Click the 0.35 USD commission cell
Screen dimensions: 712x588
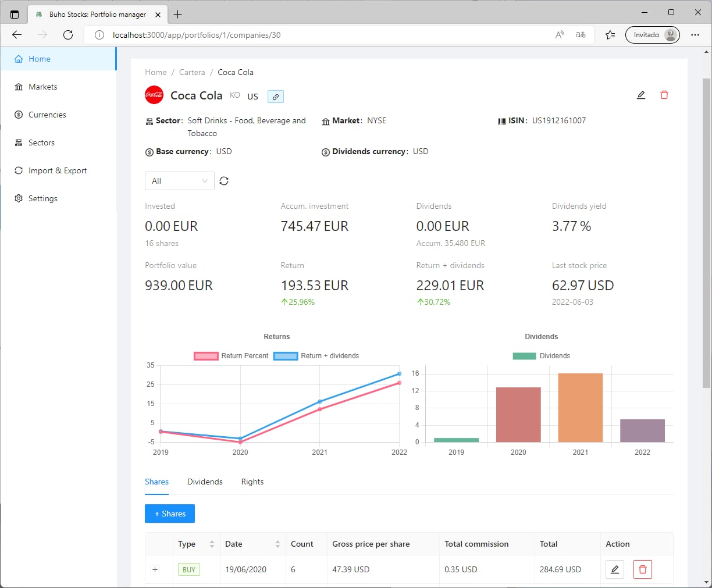461,569
